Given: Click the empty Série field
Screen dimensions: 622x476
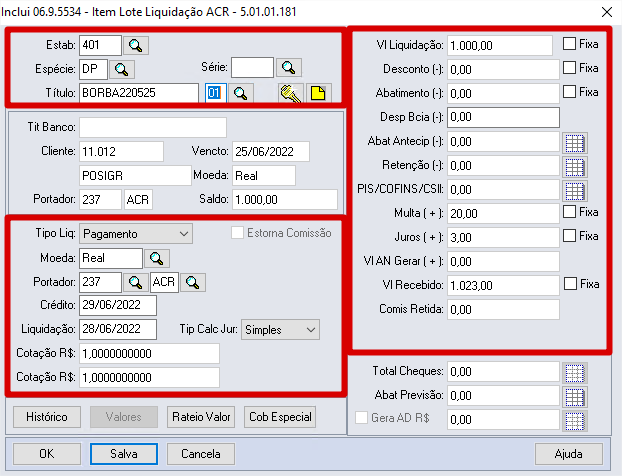Looking at the screenshot, I should [x=253, y=67].
